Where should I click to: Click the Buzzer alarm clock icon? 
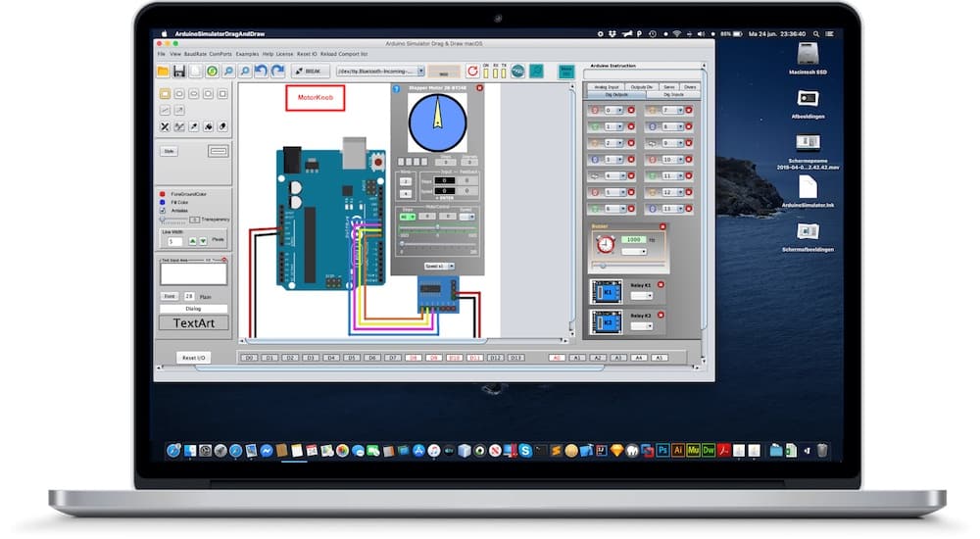tap(605, 244)
